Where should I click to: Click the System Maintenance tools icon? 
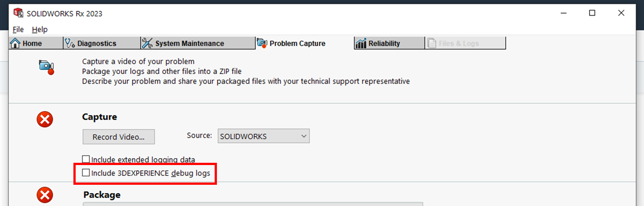(147, 43)
